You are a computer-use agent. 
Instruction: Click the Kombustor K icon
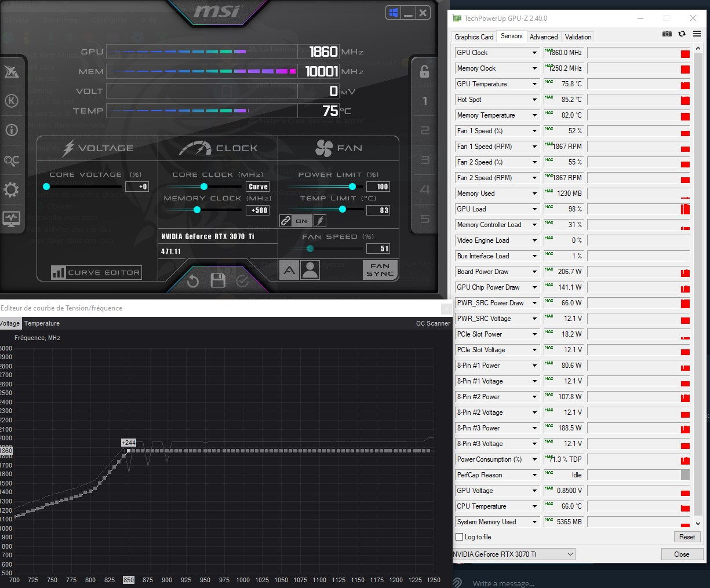point(12,101)
